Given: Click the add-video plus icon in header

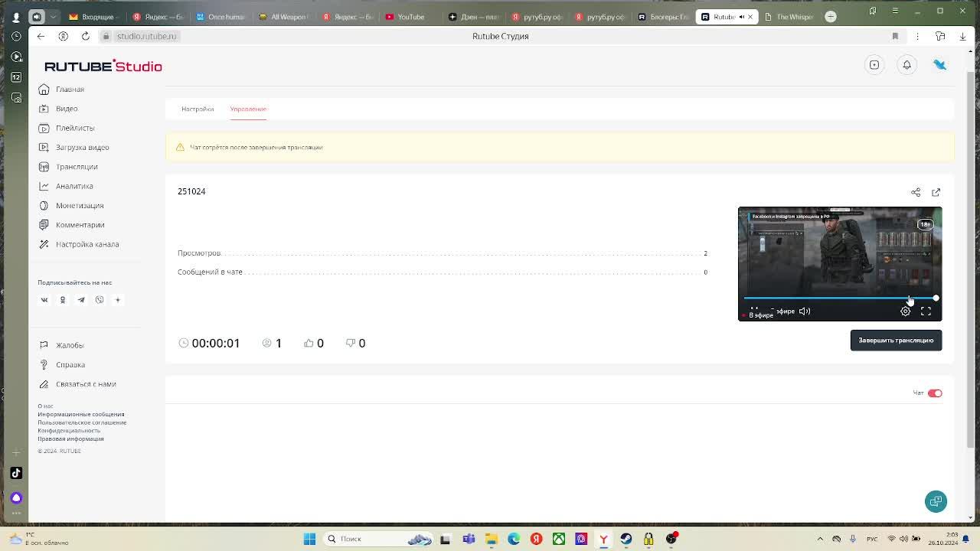Looking at the screenshot, I should pyautogui.click(x=874, y=65).
